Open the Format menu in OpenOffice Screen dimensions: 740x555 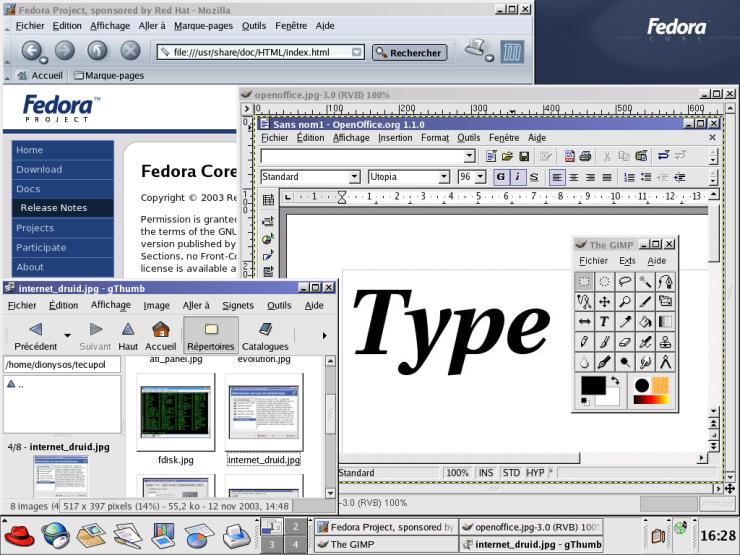coord(435,138)
